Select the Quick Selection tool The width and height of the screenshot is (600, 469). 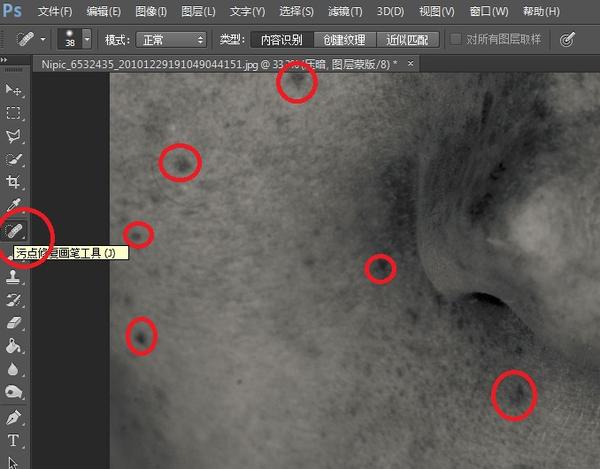13,159
